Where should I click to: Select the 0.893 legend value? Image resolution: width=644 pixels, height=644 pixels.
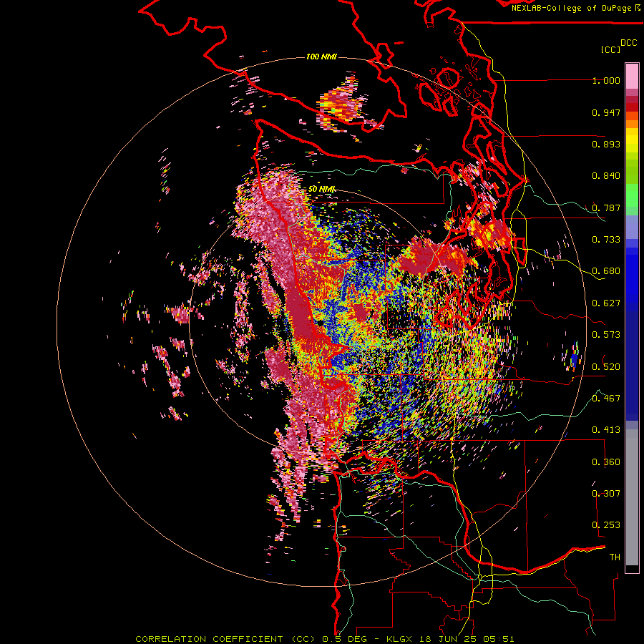[606, 144]
